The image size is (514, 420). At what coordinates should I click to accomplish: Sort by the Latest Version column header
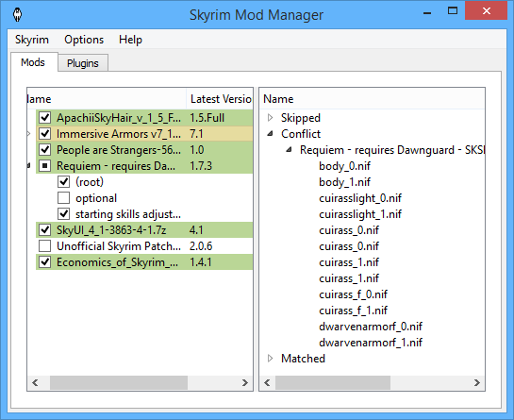pos(221,99)
